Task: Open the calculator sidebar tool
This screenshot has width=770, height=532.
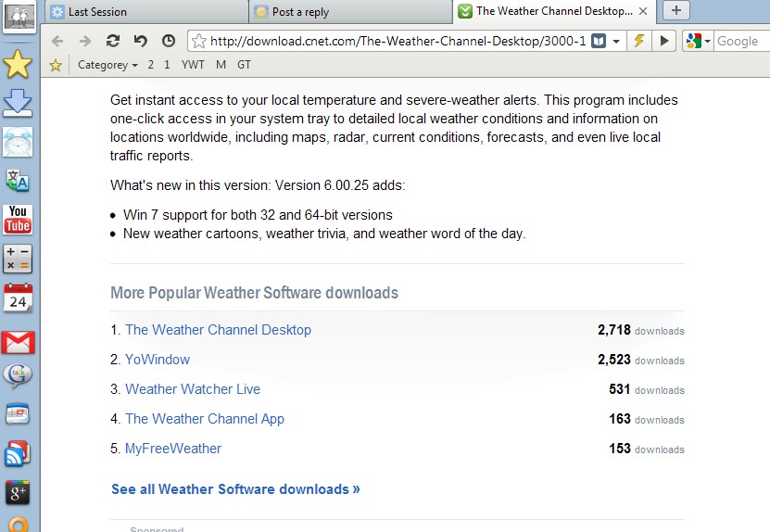Action: tap(18, 259)
